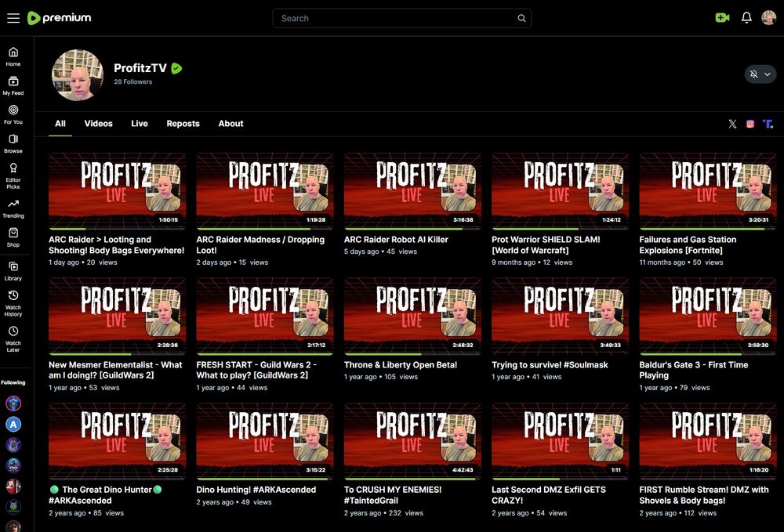Open the first followed channel avatar

(x=13, y=404)
